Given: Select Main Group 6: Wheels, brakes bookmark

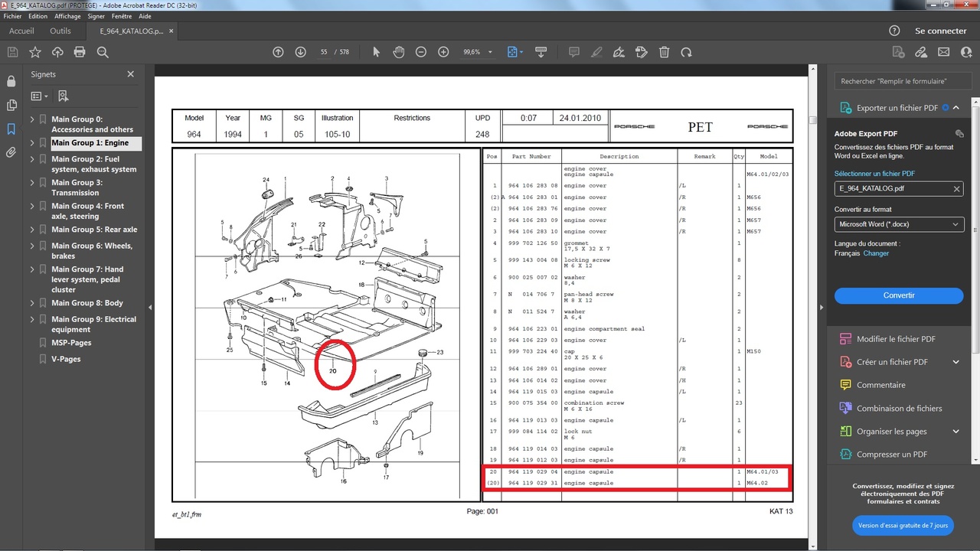Looking at the screenshot, I should click(92, 251).
